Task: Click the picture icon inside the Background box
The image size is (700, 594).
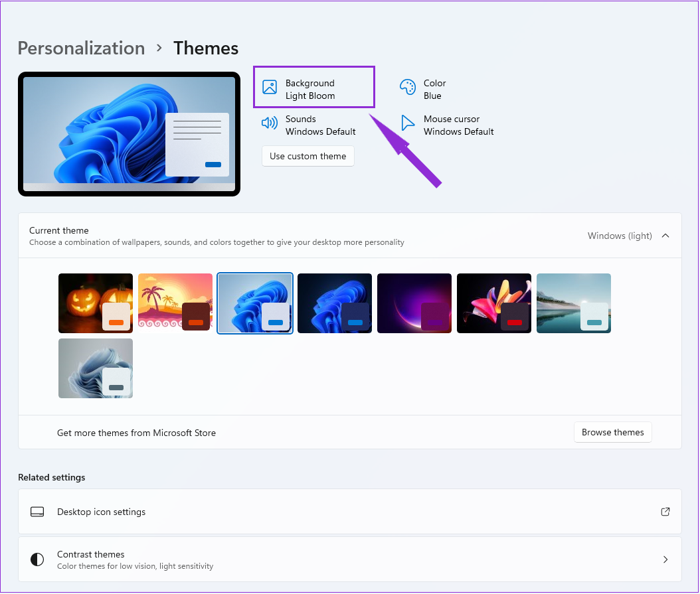Action: point(269,87)
